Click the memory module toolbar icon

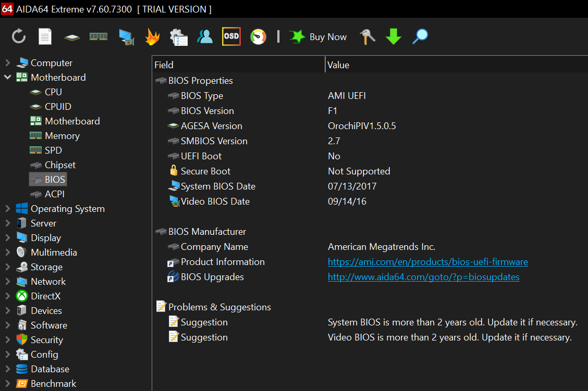99,36
